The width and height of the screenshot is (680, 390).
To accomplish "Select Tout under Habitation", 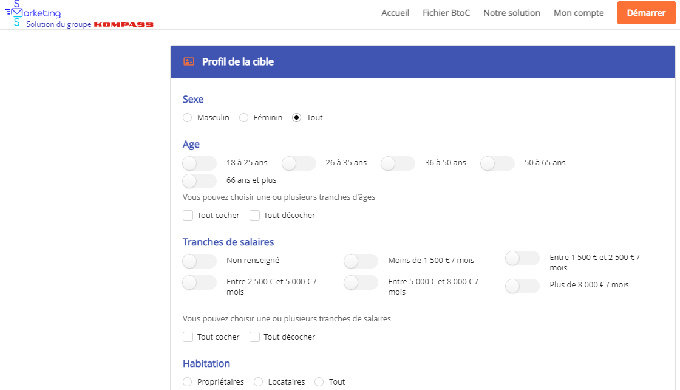I will [319, 382].
